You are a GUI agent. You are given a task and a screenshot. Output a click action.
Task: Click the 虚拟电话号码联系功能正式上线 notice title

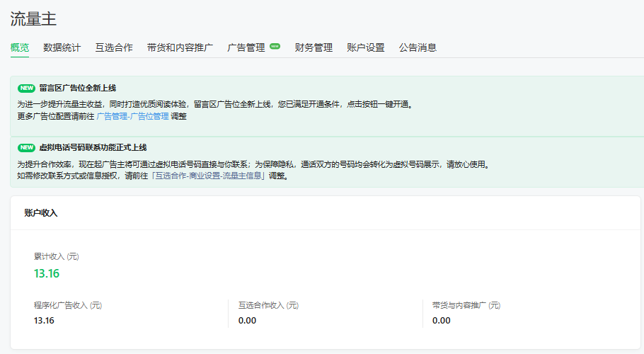point(93,147)
